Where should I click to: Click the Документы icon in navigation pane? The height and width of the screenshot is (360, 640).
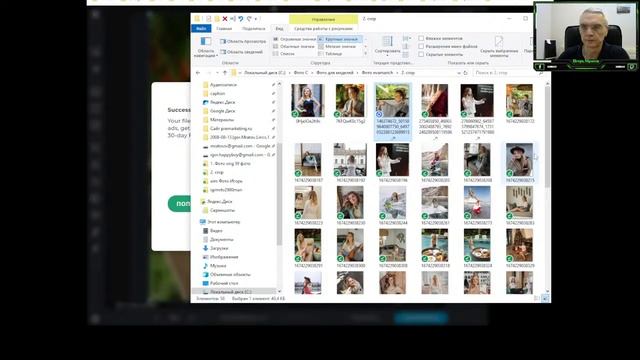click(x=206, y=240)
